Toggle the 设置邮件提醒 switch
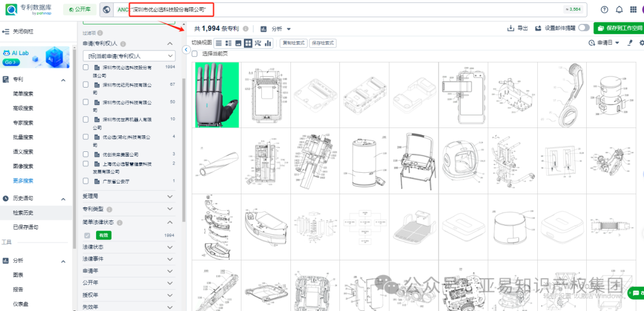Viewport: 644px width, 311px height. tap(584, 28)
